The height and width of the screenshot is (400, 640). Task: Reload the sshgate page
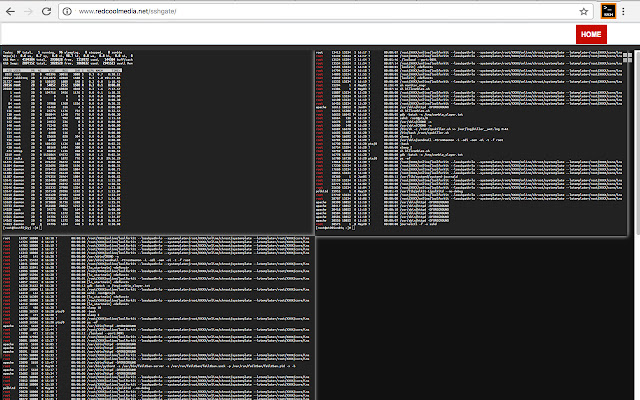coord(47,11)
